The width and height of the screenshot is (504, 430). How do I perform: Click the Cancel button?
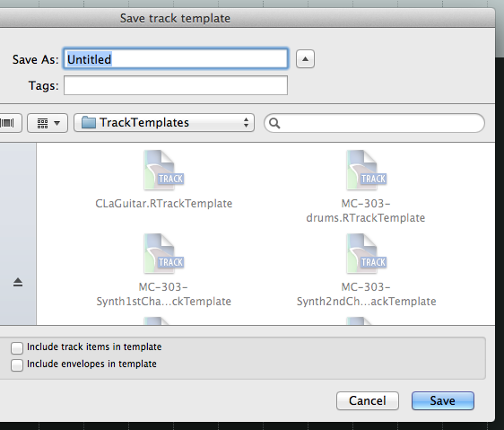coord(368,400)
